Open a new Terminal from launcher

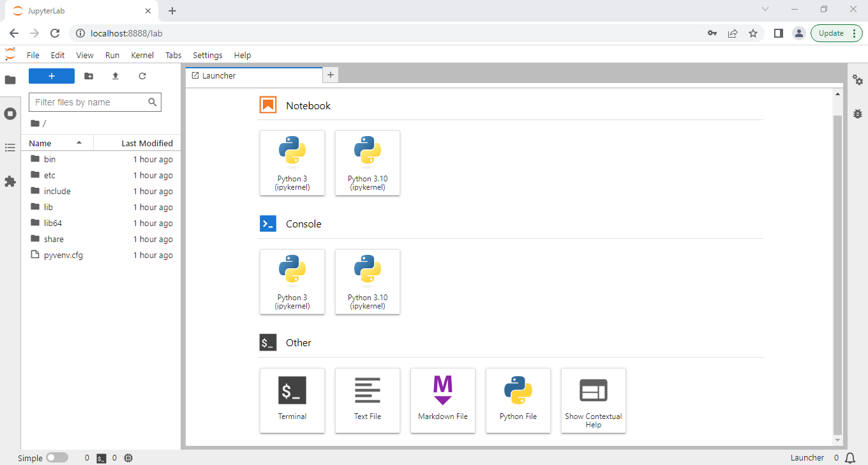click(292, 400)
